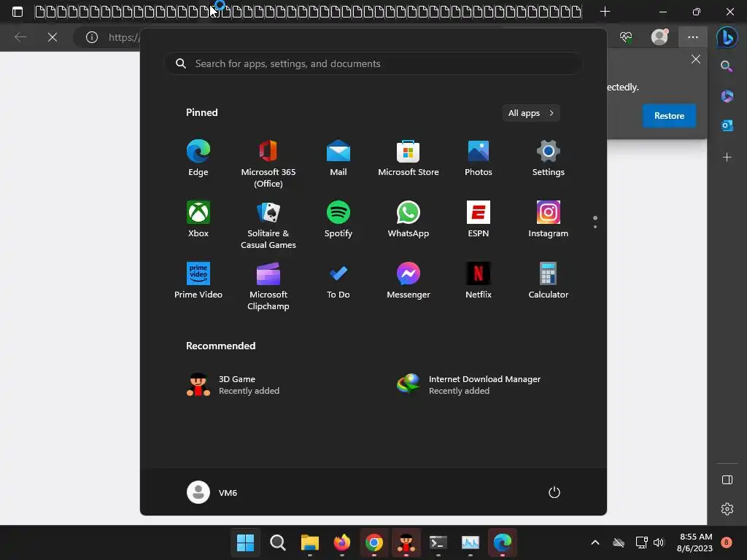
Task: Open WhatsApp pinned app
Action: coord(409,219)
